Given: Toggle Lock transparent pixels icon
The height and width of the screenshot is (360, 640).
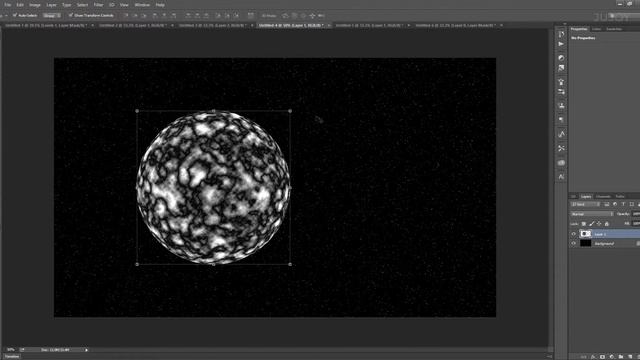Looking at the screenshot, I should pyautogui.click(x=584, y=224).
